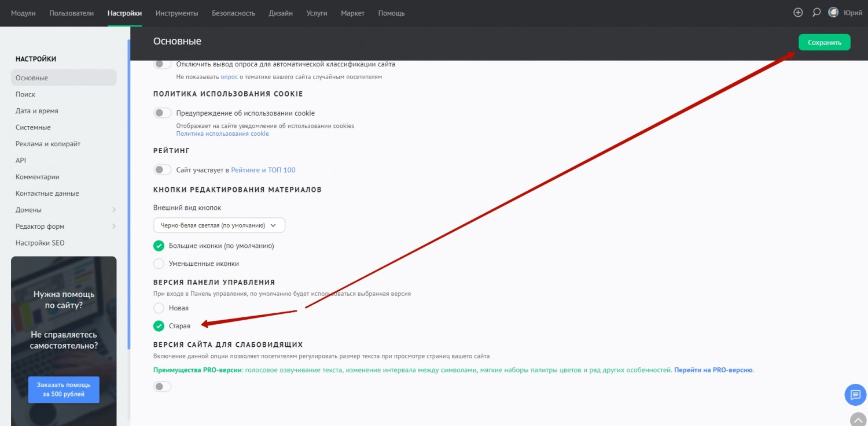The width and height of the screenshot is (868, 426).
Task: Open the Политика использования cookie link
Action: [222, 134]
